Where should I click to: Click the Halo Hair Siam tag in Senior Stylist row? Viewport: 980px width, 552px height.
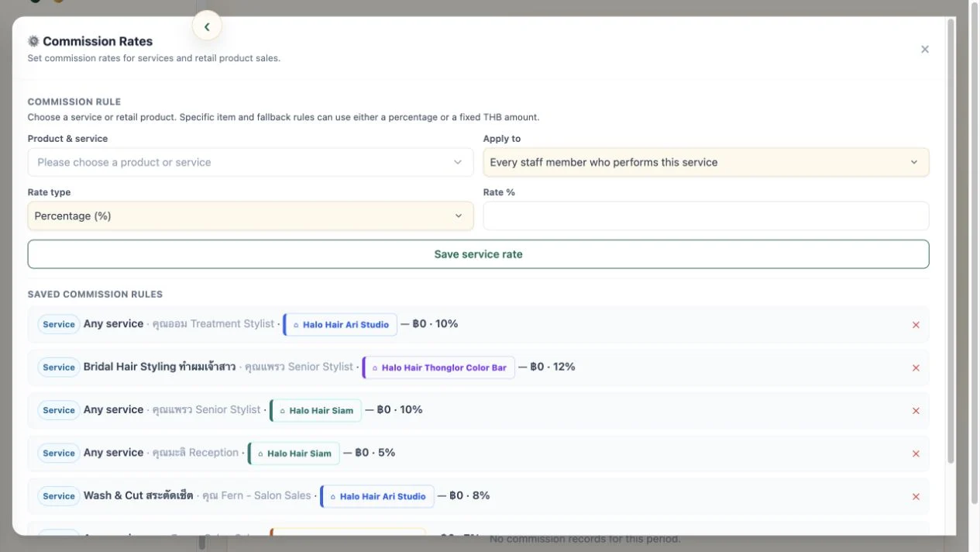[315, 410]
